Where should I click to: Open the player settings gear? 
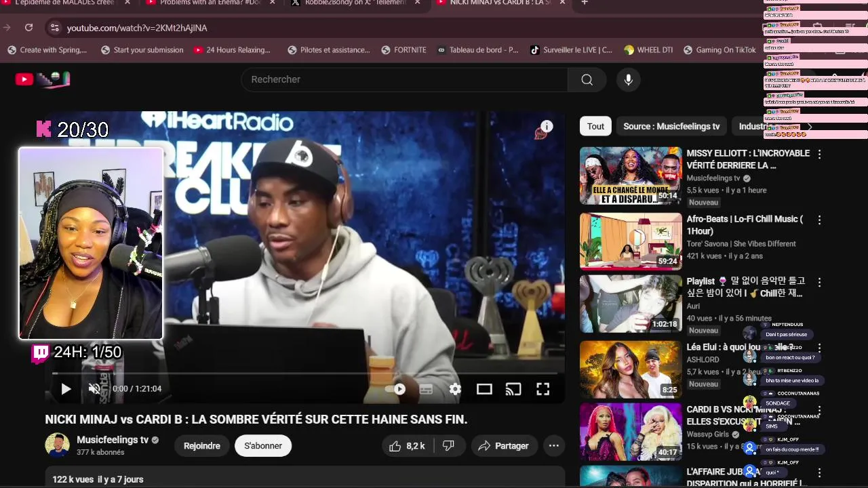(455, 389)
